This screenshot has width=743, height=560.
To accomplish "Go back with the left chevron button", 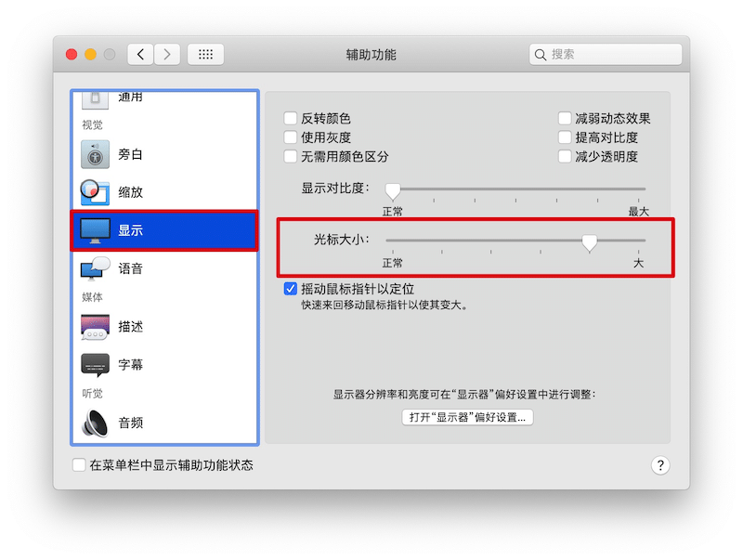I will pyautogui.click(x=140, y=55).
